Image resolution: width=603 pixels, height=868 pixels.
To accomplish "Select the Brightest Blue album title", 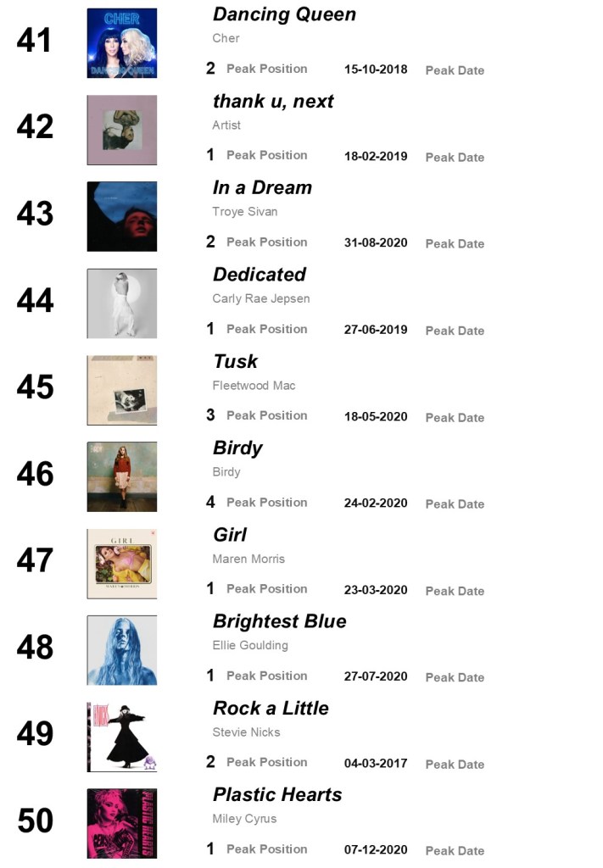I will pyautogui.click(x=279, y=621).
